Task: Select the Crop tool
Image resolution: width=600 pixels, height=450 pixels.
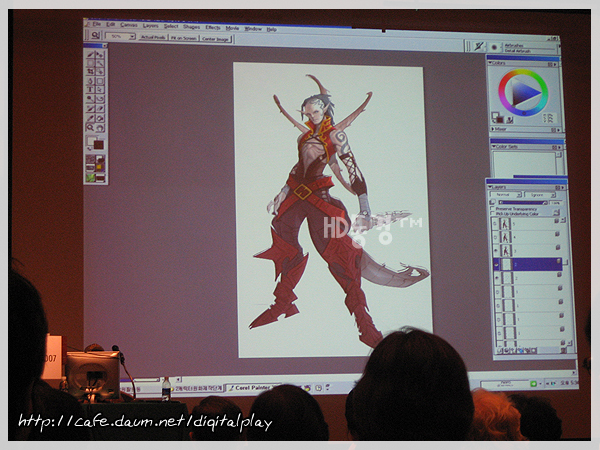Action: tap(91, 72)
